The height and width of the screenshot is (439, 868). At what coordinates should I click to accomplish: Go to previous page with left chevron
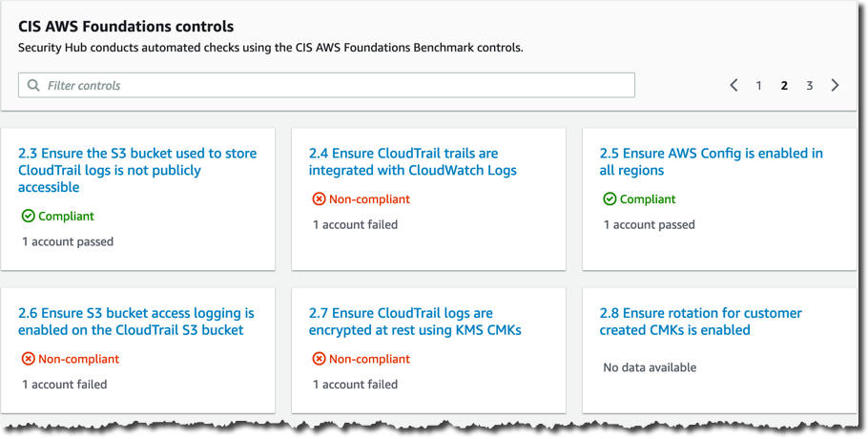point(734,85)
